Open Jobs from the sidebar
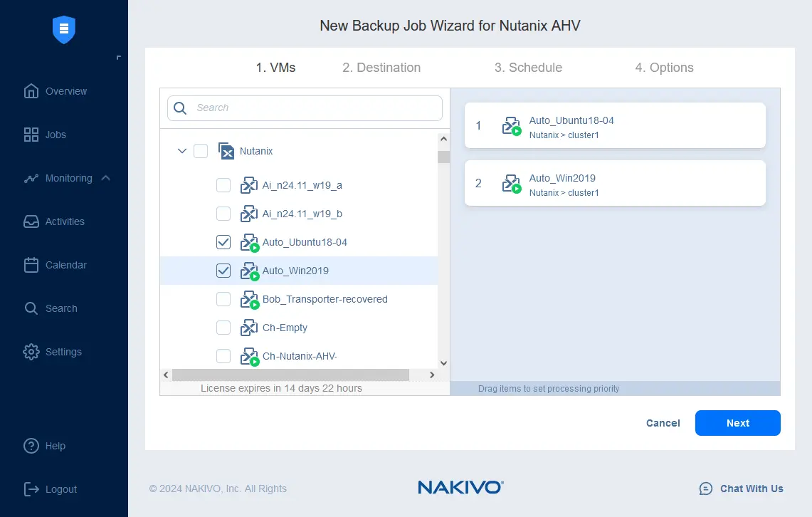This screenshot has width=812, height=517. [56, 135]
